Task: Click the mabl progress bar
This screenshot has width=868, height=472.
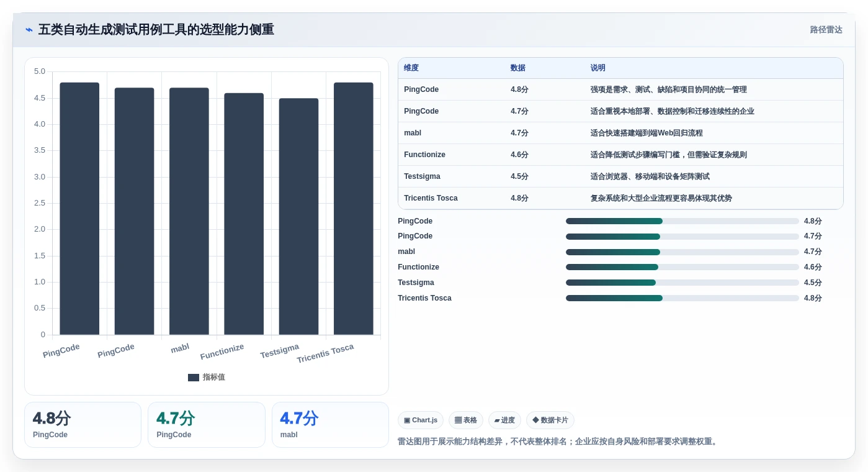Action: coord(682,252)
